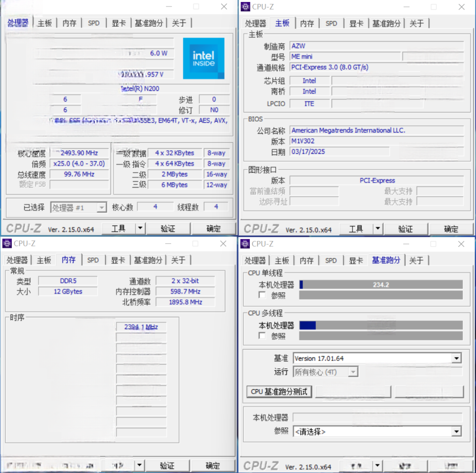
Task: Click the northbridge frequency field 1895.8 MHz
Action: 185,302
